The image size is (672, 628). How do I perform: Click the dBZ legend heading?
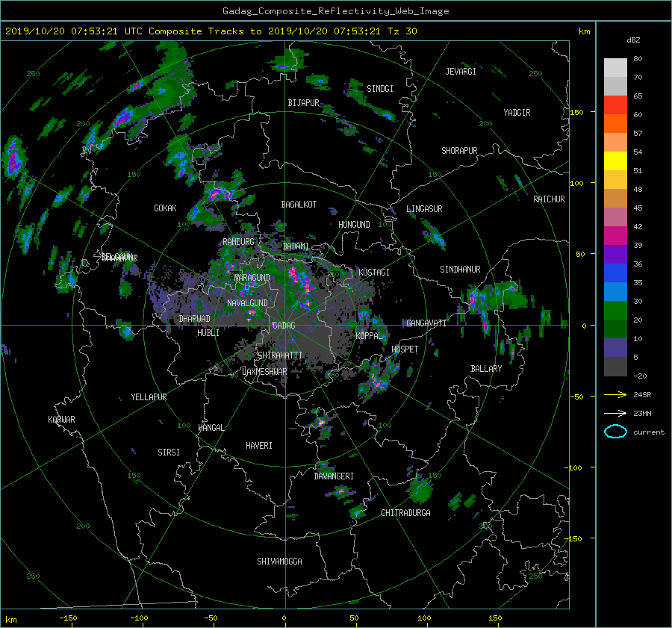point(633,40)
